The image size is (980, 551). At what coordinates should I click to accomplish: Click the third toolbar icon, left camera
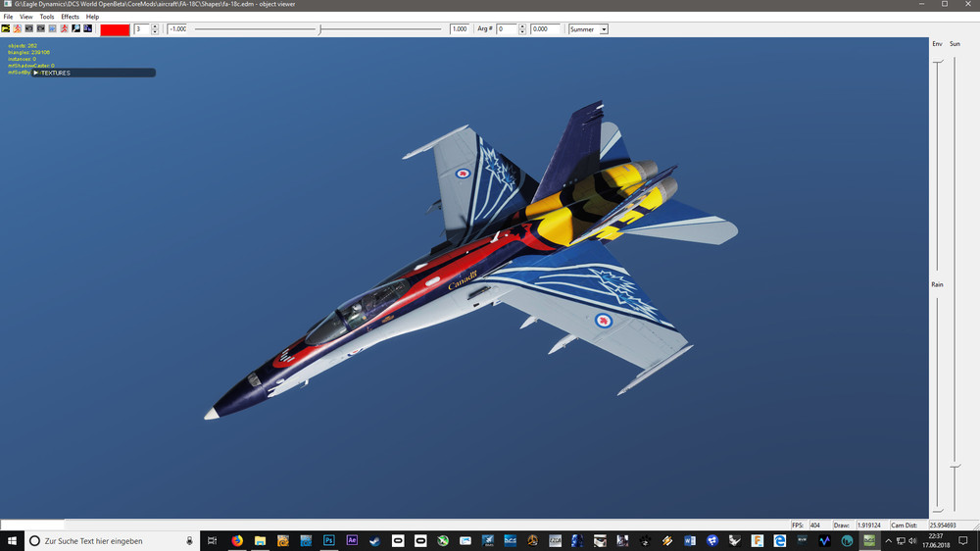click(x=28, y=28)
